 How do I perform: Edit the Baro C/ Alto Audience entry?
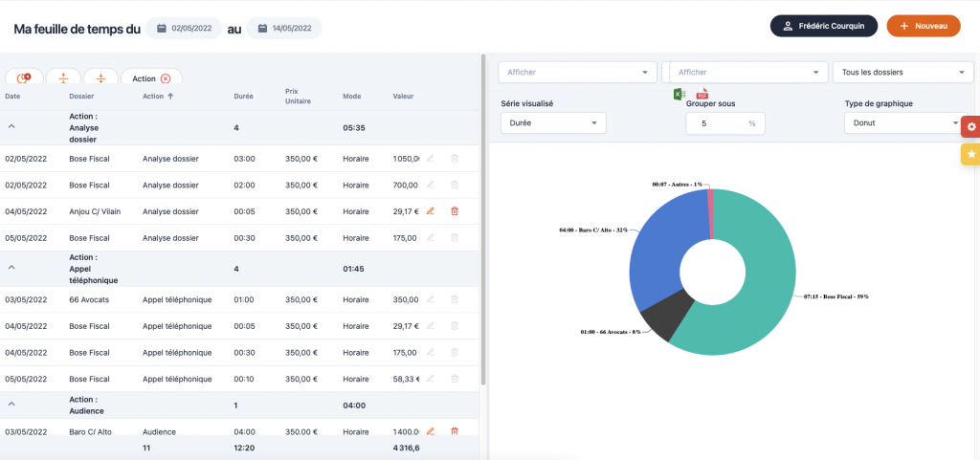tap(430, 431)
